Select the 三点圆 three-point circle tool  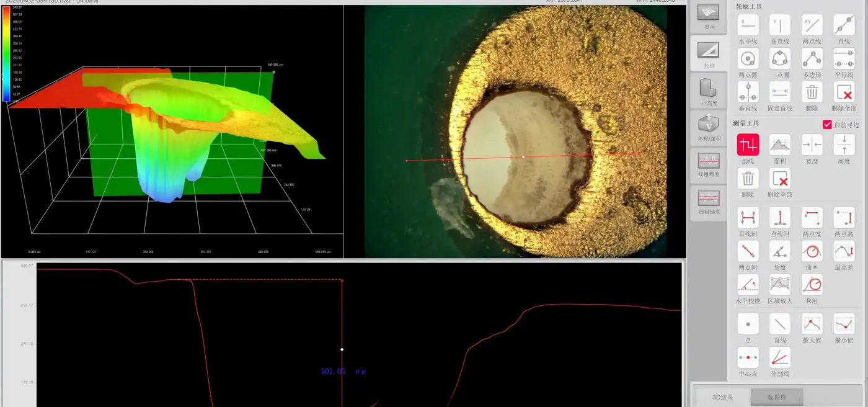pos(780,59)
